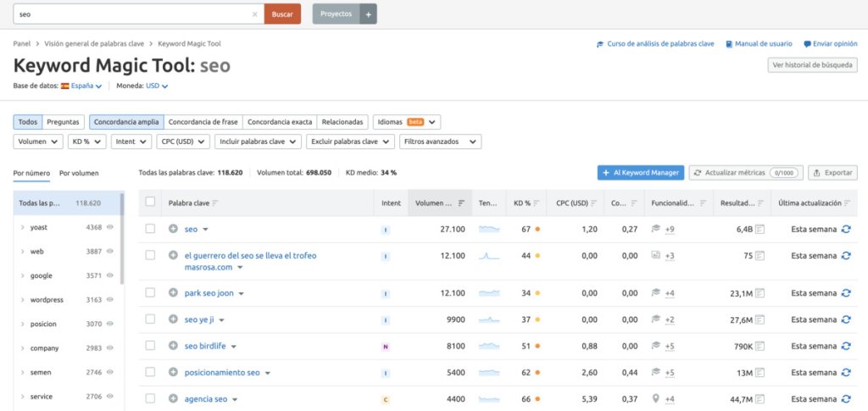Select the Todos tab

point(28,122)
